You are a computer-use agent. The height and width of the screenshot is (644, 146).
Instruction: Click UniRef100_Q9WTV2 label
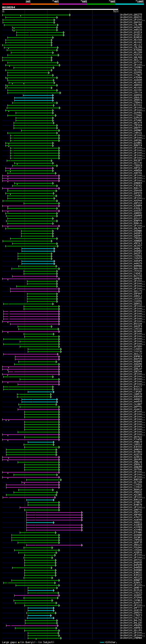[131, 509]
